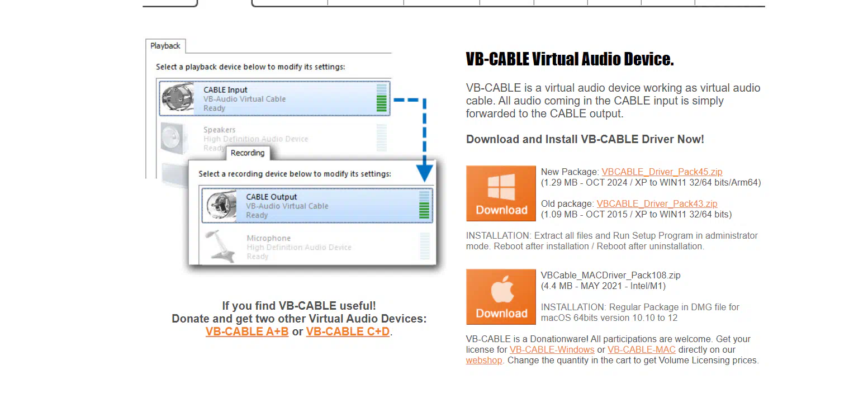Screen dimensions: 868x398
Task: Click the greyed-out Speakers device icon
Action: tap(176, 138)
